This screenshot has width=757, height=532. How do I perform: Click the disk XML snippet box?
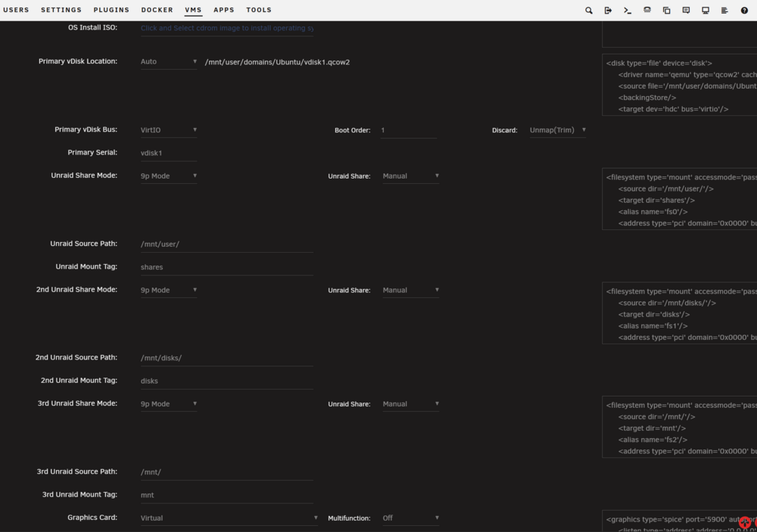click(680, 85)
